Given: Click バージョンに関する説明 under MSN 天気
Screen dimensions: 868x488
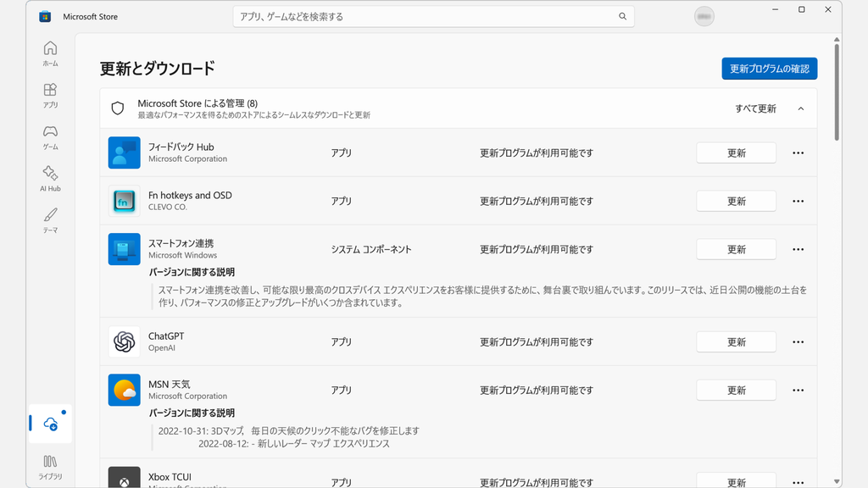Looking at the screenshot, I should 192,413.
